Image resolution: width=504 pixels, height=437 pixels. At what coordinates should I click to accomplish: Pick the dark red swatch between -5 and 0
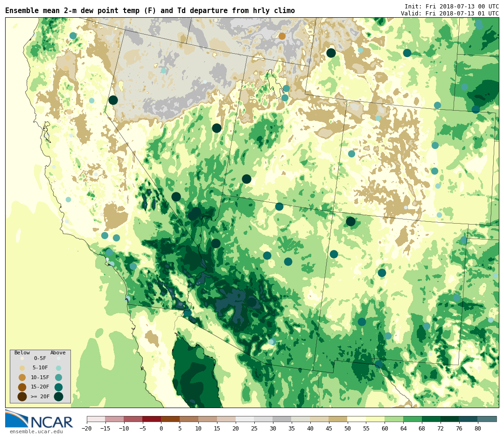coord(152,419)
